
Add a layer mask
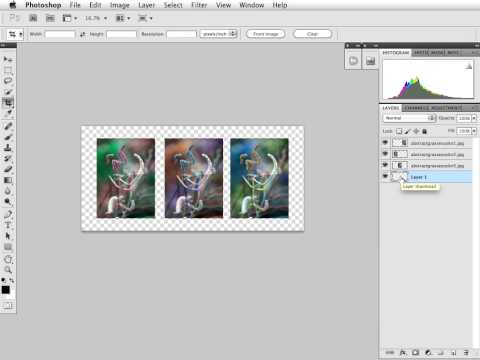click(x=415, y=352)
